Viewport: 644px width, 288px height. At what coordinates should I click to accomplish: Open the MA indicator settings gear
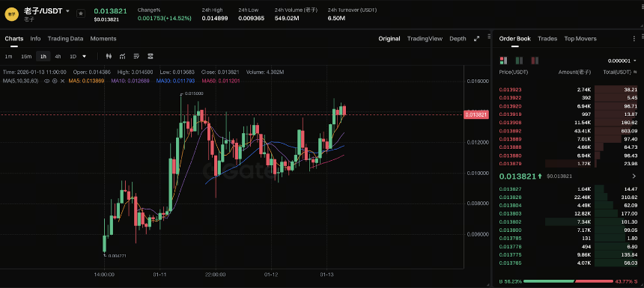click(55, 81)
